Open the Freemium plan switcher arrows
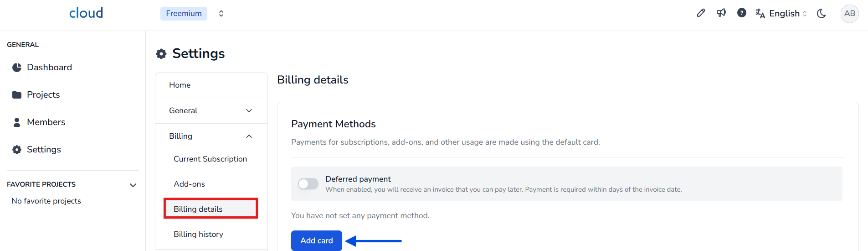 point(221,14)
